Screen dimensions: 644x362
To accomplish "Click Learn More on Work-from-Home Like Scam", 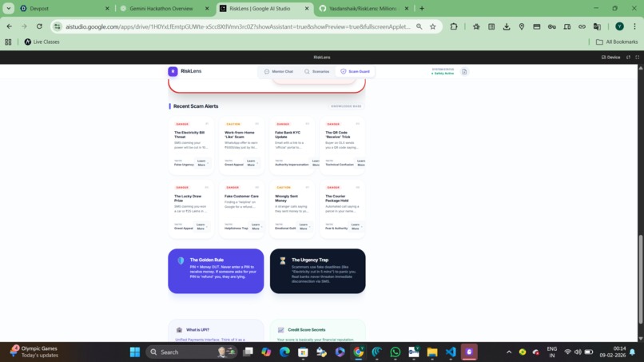I will (252, 163).
